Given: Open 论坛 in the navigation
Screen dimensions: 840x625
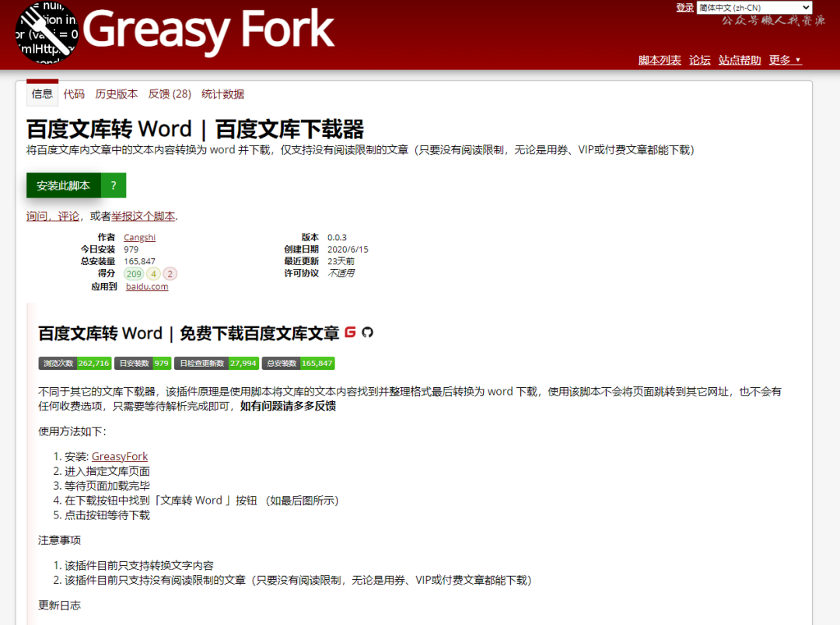Looking at the screenshot, I should (x=700, y=60).
